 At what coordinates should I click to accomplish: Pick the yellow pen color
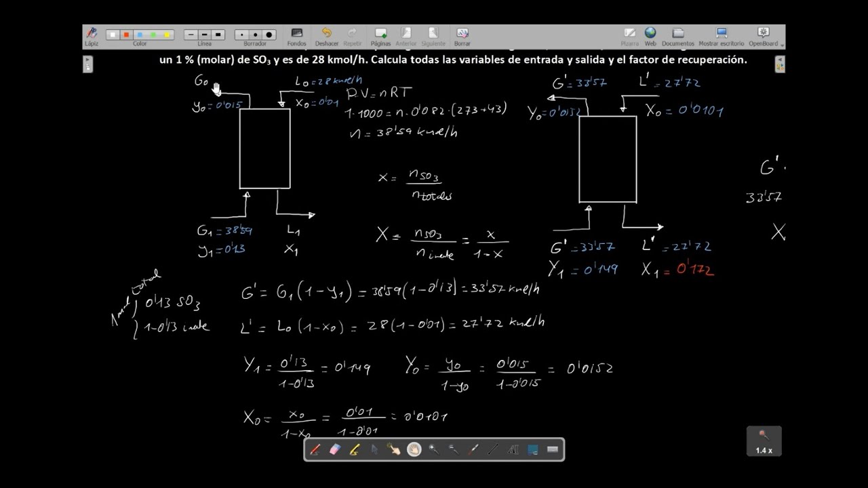(167, 35)
